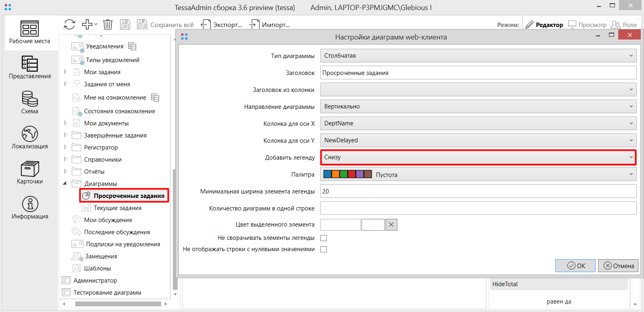Click the Заголовок text field
The width and height of the screenshot is (644, 312).
478,73
